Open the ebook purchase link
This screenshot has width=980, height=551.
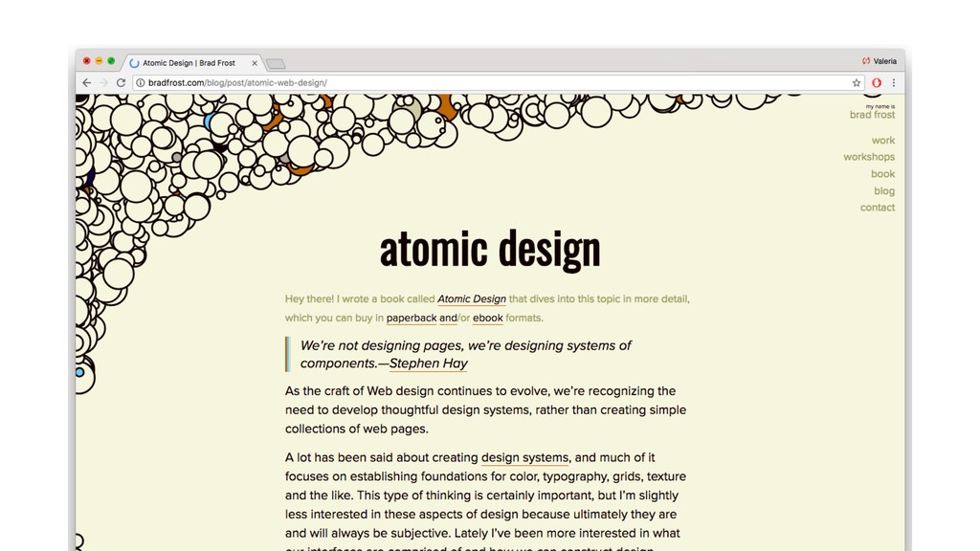(x=487, y=318)
